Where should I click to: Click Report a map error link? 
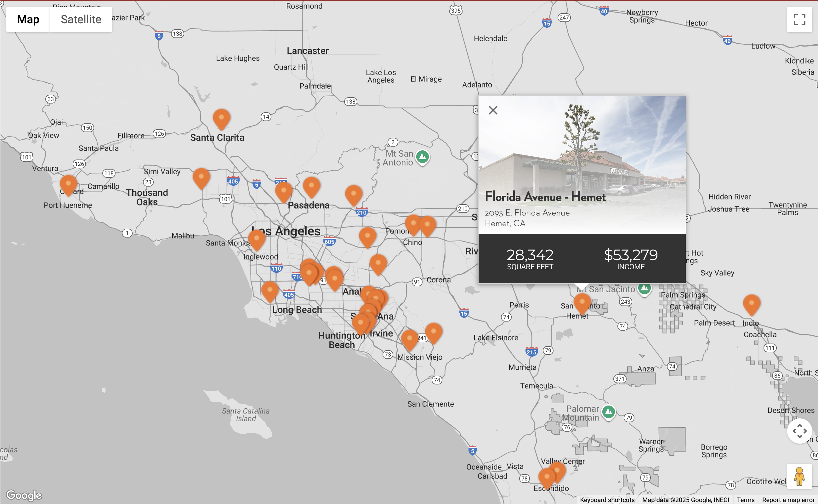coord(788,500)
